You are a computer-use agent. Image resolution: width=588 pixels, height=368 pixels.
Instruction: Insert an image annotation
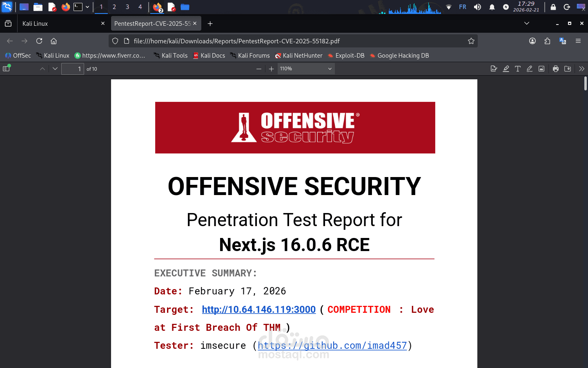(x=541, y=68)
